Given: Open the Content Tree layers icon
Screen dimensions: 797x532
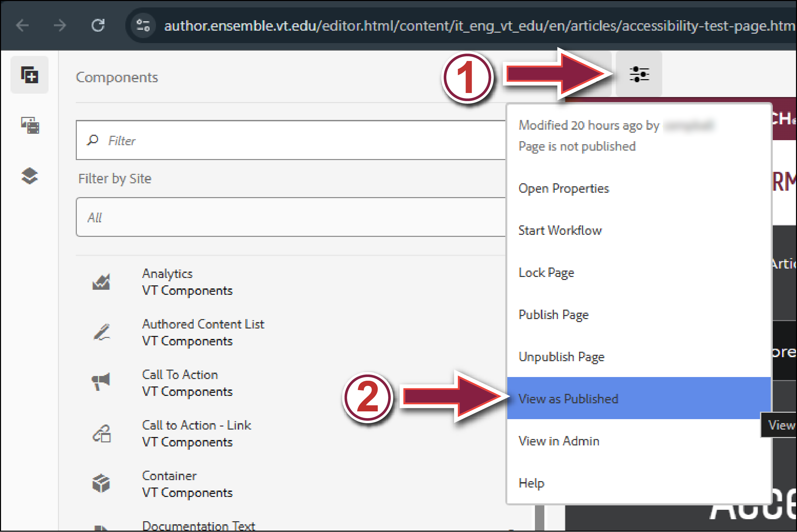Looking at the screenshot, I should pyautogui.click(x=30, y=176).
